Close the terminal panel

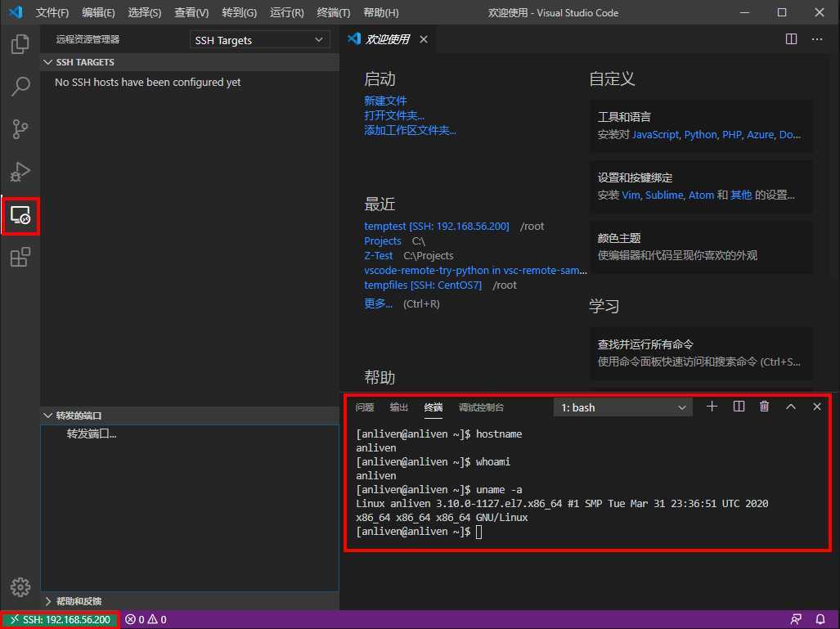click(817, 407)
